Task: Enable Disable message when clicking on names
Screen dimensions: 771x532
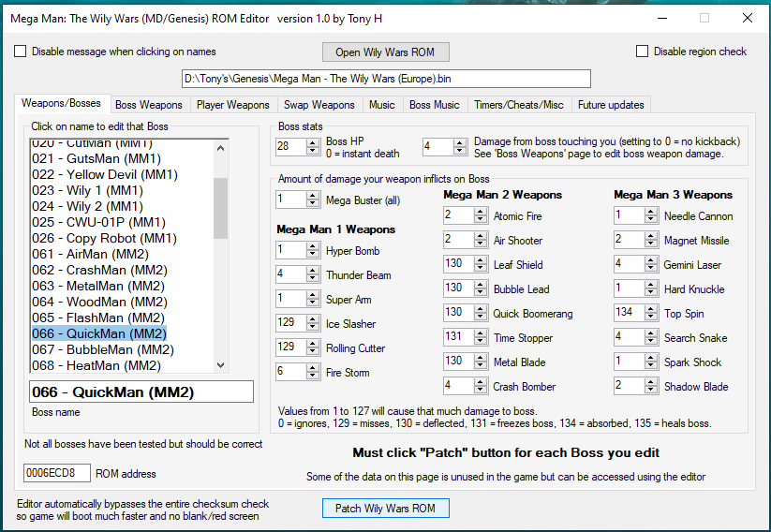Action: click(x=21, y=52)
